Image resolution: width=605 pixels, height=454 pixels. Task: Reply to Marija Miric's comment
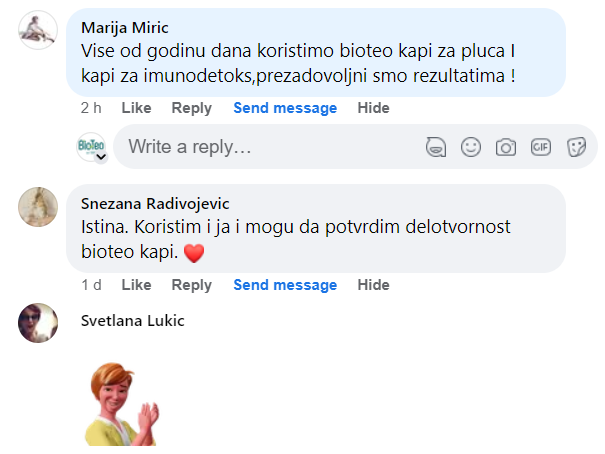click(191, 108)
